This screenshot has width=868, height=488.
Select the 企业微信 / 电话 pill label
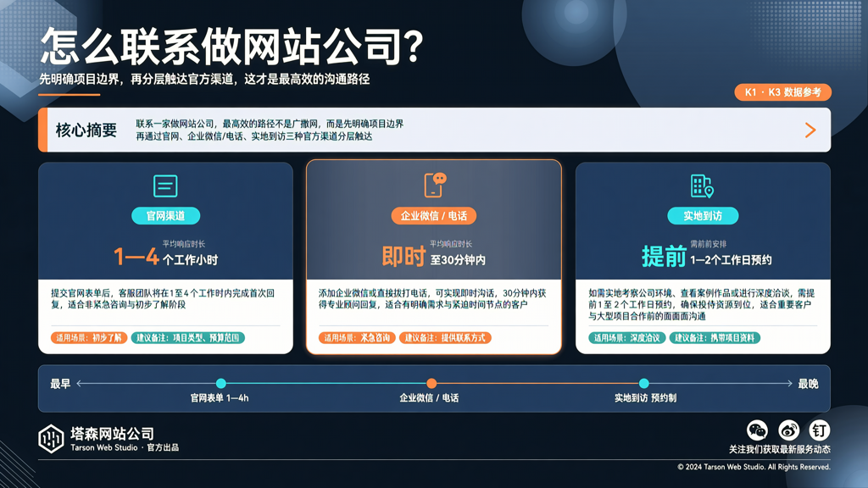(433, 216)
